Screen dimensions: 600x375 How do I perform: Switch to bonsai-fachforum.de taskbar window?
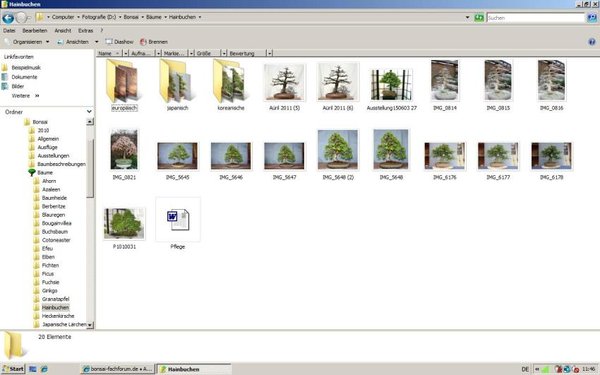[x=118, y=369]
